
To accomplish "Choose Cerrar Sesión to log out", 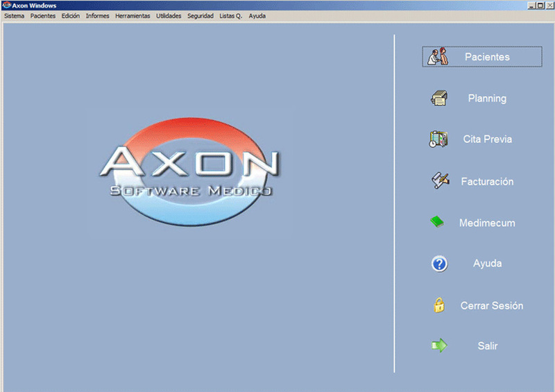I will (492, 305).
